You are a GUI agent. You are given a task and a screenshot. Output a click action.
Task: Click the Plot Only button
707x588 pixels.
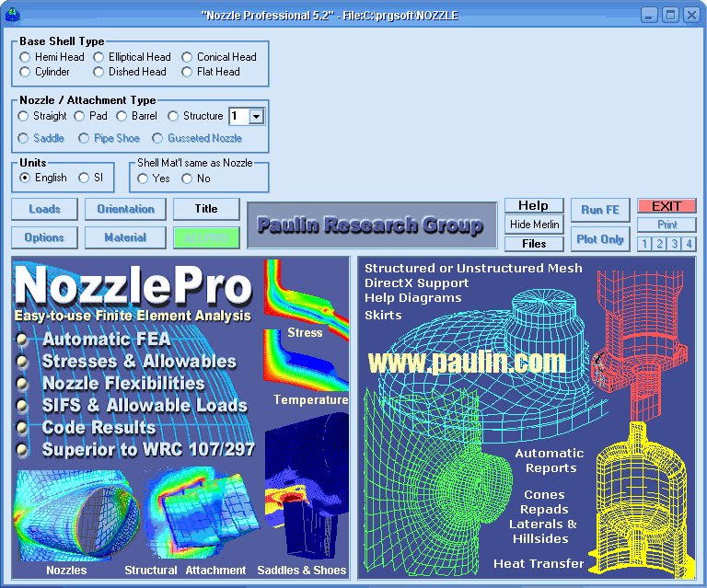pos(600,239)
